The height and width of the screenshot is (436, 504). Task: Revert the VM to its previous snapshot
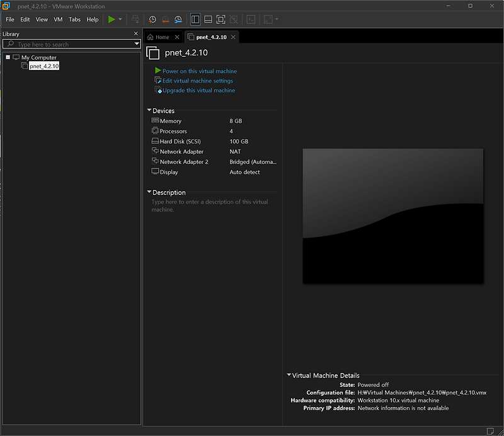[x=165, y=20]
